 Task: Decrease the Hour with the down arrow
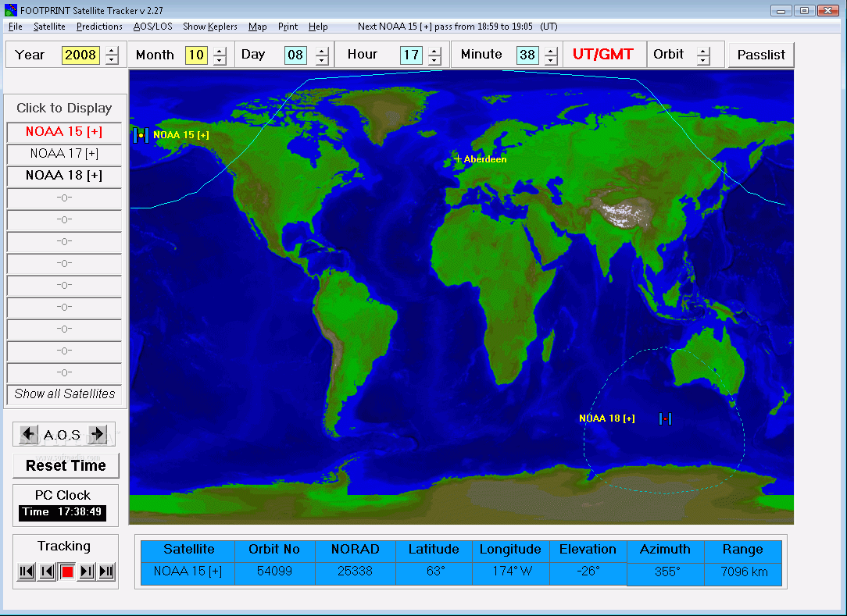click(x=434, y=59)
